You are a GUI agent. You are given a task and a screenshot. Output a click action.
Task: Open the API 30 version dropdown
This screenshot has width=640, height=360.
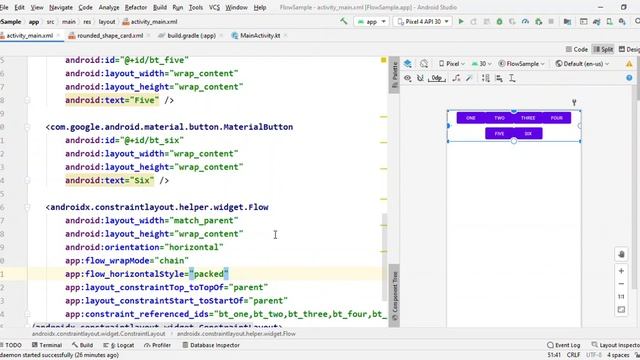(x=482, y=64)
